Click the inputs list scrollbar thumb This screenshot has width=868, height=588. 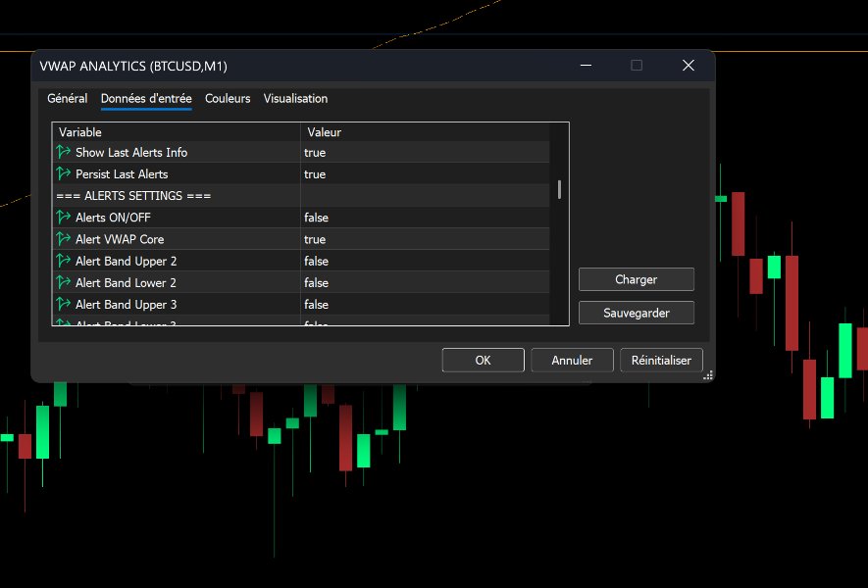(560, 189)
